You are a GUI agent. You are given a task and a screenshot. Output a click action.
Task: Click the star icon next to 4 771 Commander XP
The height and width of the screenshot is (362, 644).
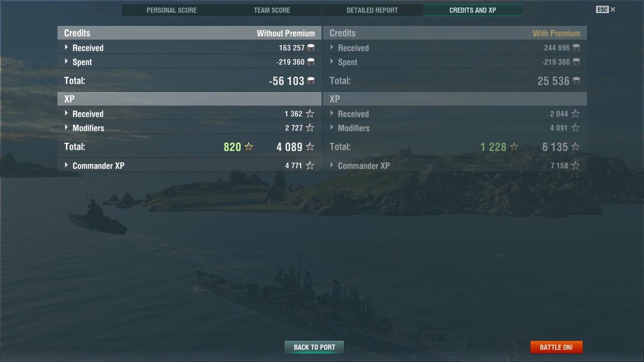coord(310,165)
